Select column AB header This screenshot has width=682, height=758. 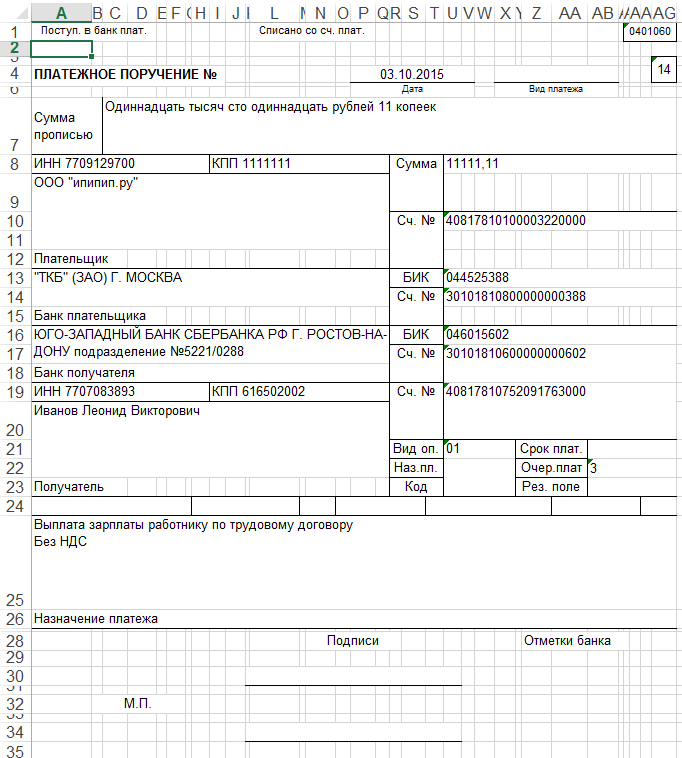click(603, 13)
